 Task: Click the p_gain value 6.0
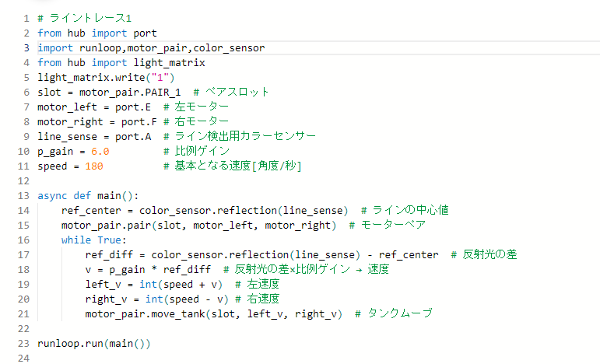pyautogui.click(x=100, y=152)
